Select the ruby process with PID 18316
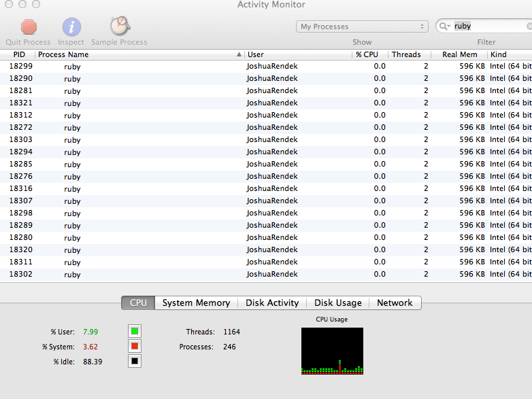The image size is (532, 399). [266, 188]
